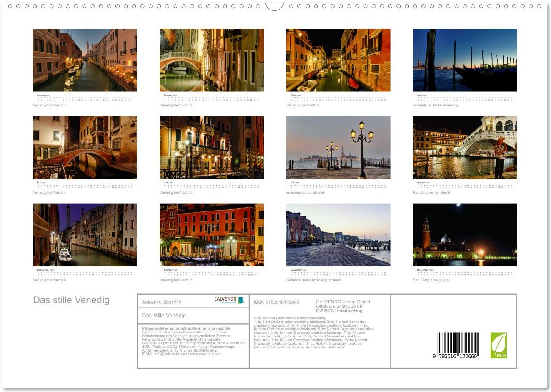The width and height of the screenshot is (551, 392).
Task: Click the CALVENDO logo
Action: point(229,300)
